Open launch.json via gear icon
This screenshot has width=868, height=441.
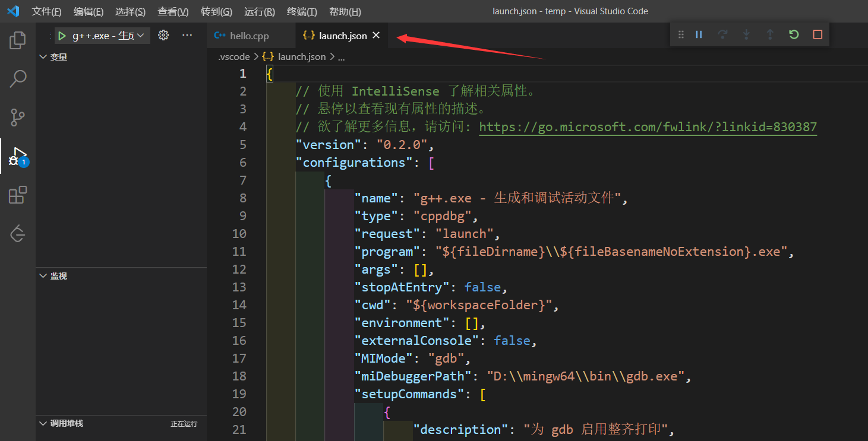pos(163,36)
